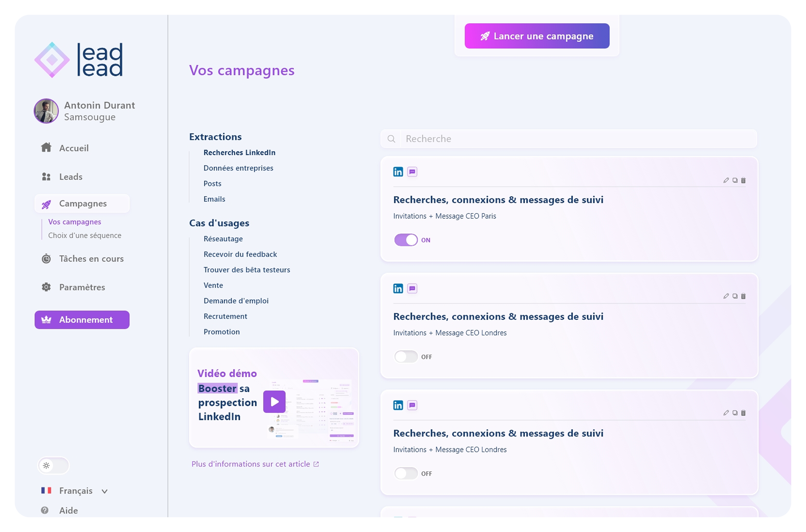Click the Recherche search field
The height and width of the screenshot is (532, 806).
click(x=577, y=139)
